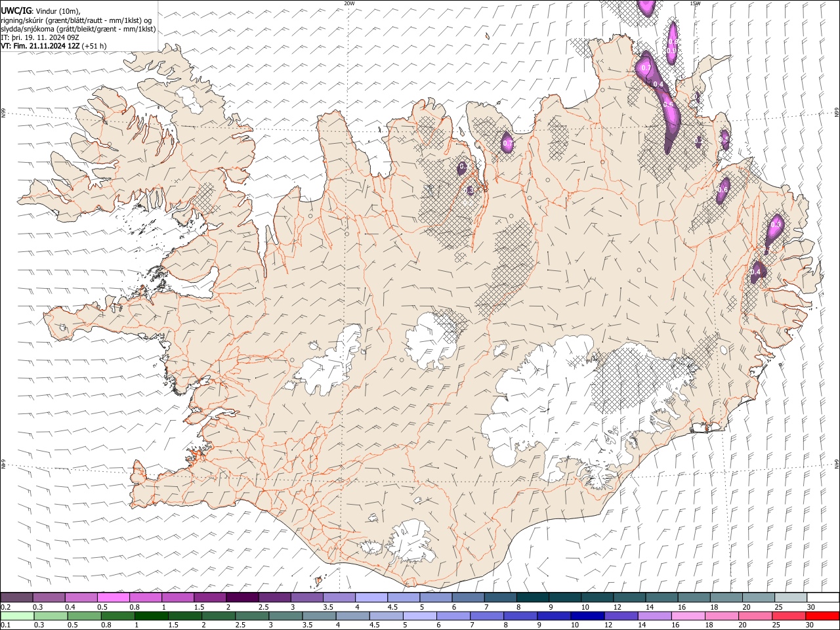The image size is (840, 630).
Task: Click the bright red rain swatch after 30
Action: point(822,616)
